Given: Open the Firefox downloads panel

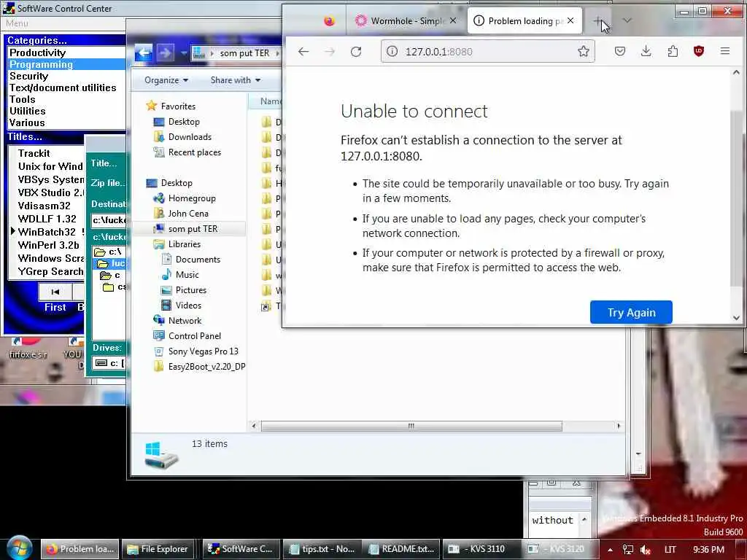Looking at the screenshot, I should [646, 51].
